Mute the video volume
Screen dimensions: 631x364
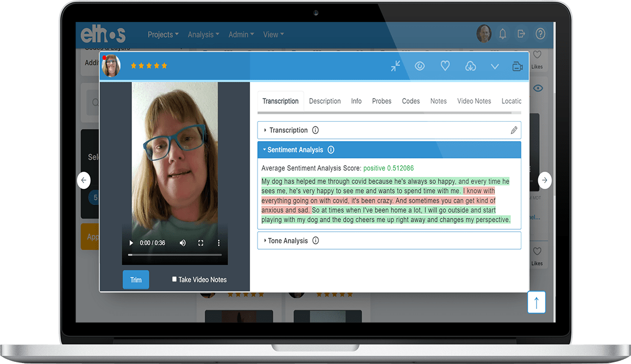pyautogui.click(x=183, y=243)
